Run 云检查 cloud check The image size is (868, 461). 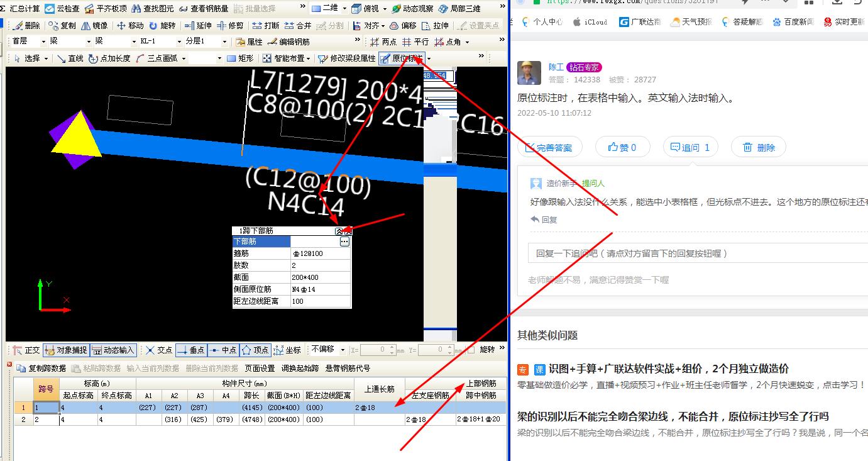[62, 9]
